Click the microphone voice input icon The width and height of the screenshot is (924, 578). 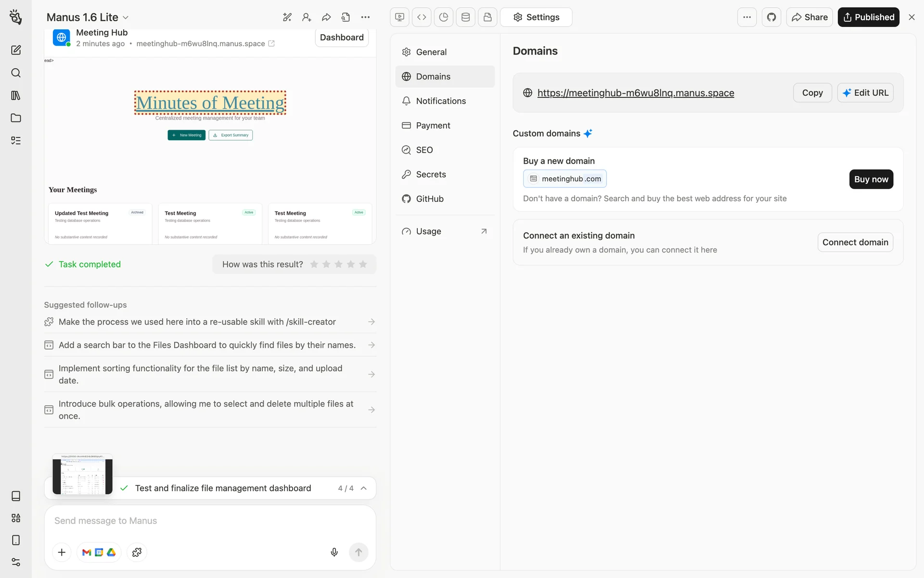(334, 552)
